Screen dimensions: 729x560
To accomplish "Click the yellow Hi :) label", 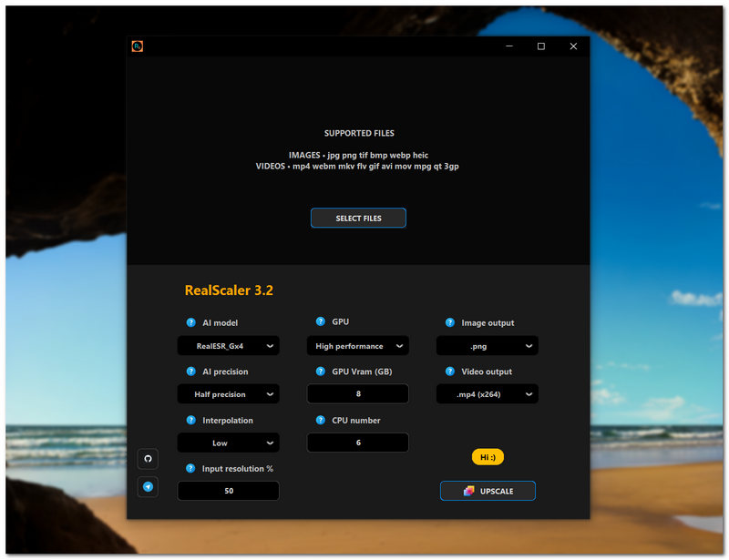I will 488,457.
